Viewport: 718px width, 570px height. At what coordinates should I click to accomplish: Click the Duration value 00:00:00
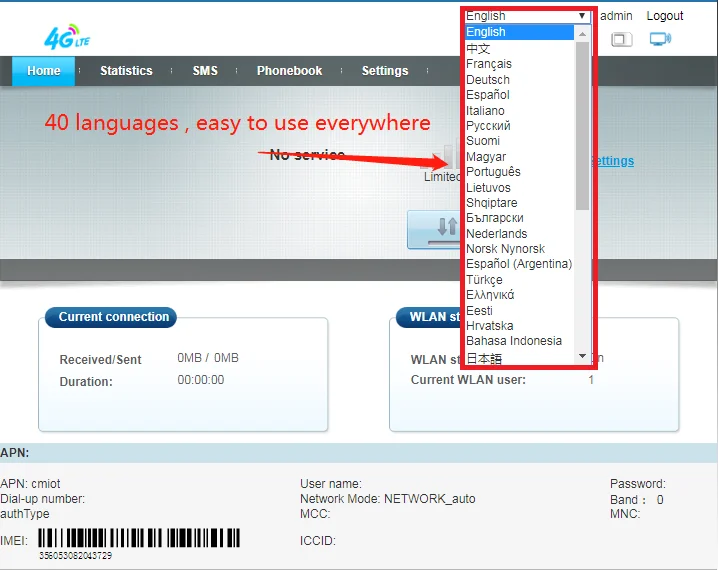[201, 380]
